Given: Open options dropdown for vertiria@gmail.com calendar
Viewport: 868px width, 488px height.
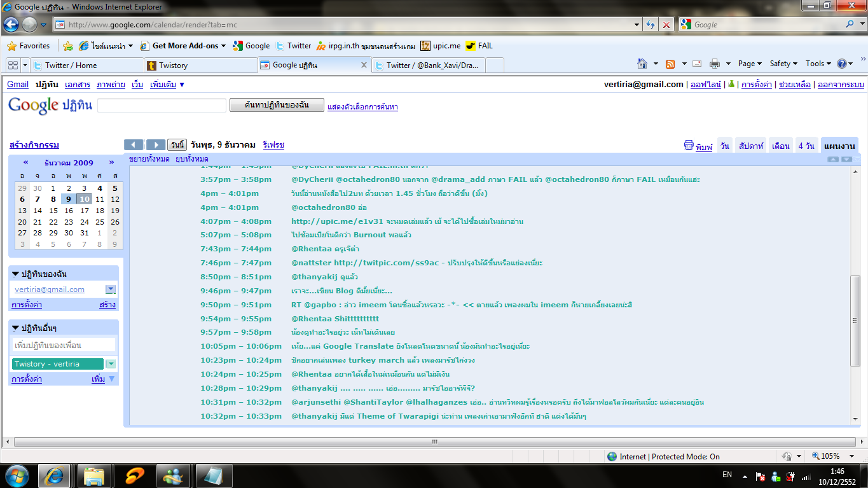Looking at the screenshot, I should 111,289.
